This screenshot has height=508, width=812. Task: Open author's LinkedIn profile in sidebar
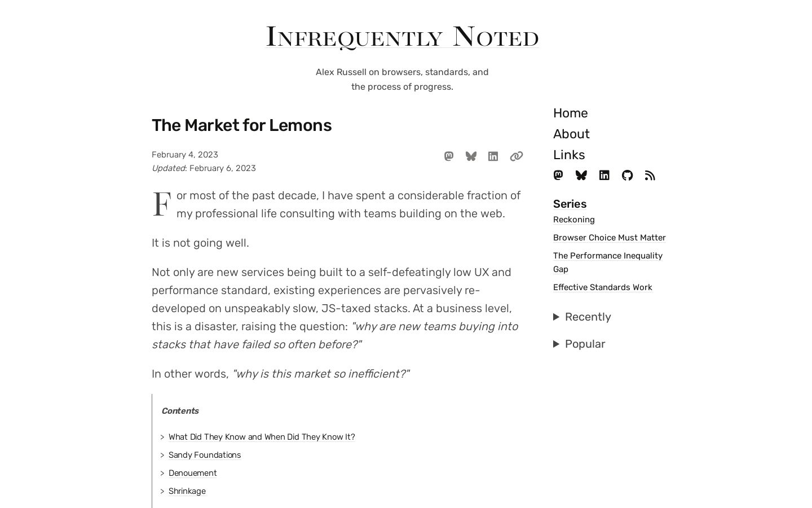[x=604, y=175]
